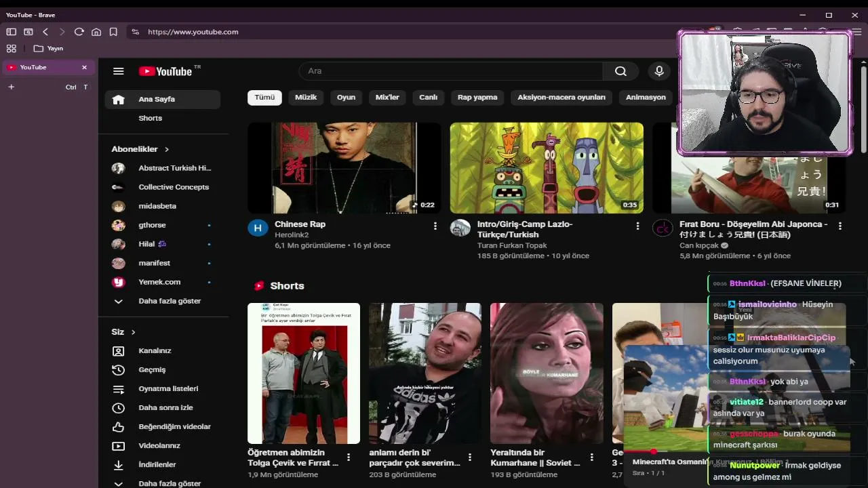The image size is (868, 488).
Task: Select the Rap yapma filter chip
Action: pos(477,98)
